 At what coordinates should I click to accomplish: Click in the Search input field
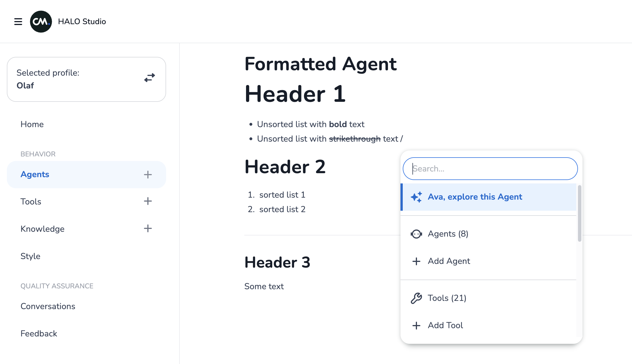click(x=490, y=169)
